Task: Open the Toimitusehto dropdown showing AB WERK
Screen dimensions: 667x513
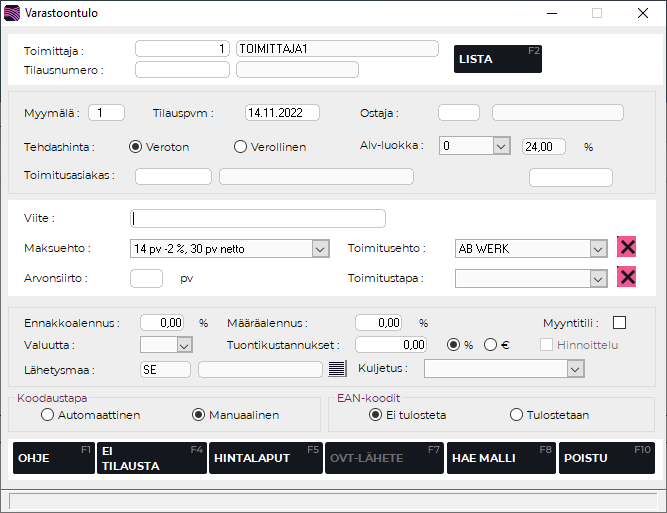Action: click(598, 249)
